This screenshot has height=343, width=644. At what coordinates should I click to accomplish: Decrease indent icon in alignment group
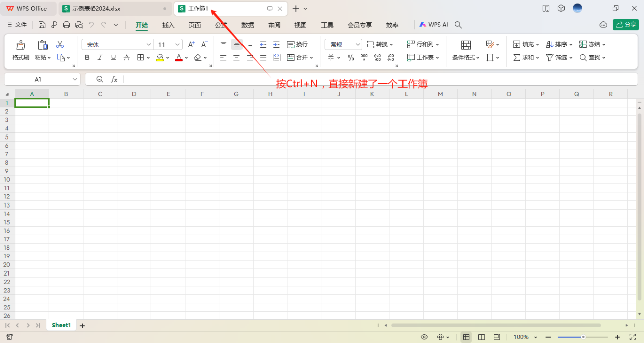point(263,44)
